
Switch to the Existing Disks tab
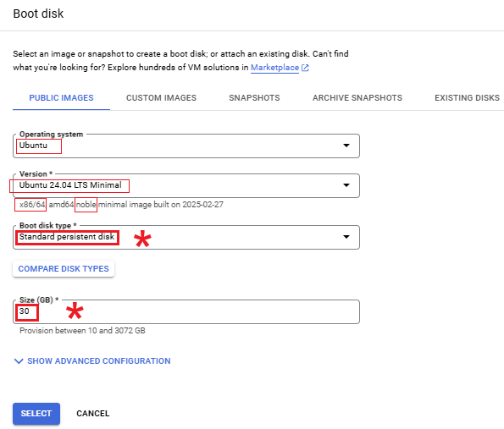click(x=467, y=98)
